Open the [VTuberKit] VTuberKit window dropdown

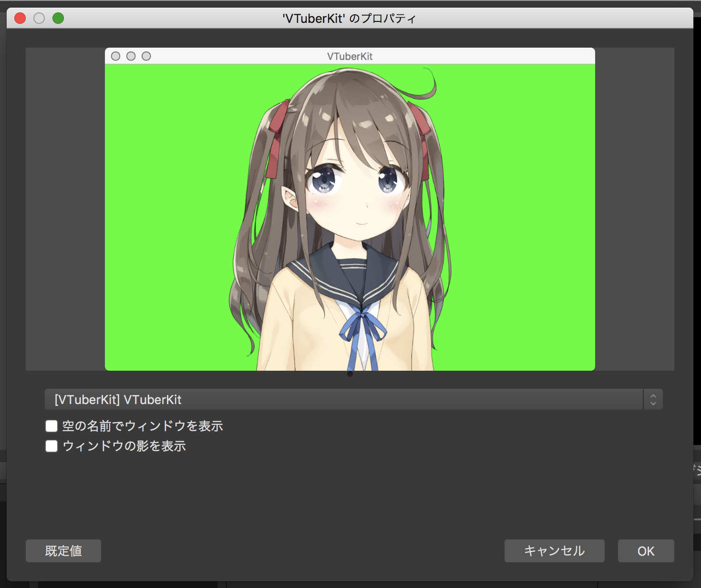353,399
